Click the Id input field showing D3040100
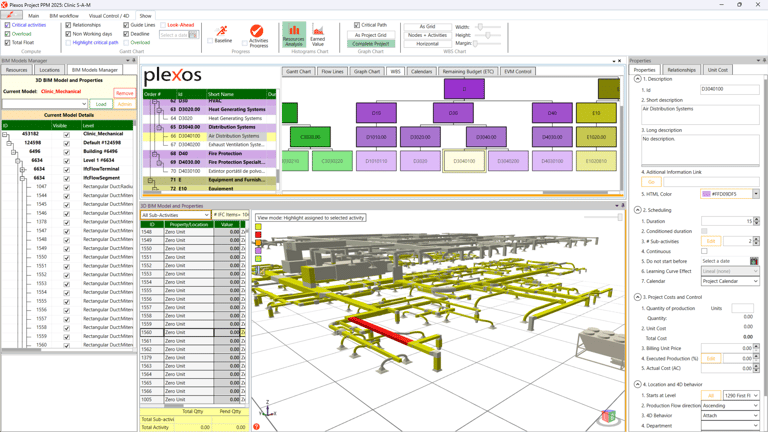 (x=730, y=89)
